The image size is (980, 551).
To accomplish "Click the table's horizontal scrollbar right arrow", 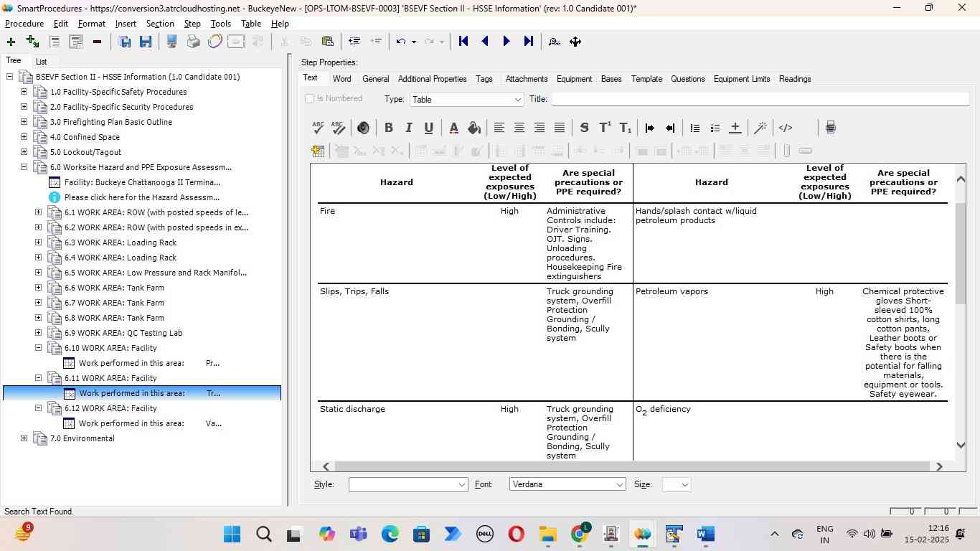I will [939, 466].
